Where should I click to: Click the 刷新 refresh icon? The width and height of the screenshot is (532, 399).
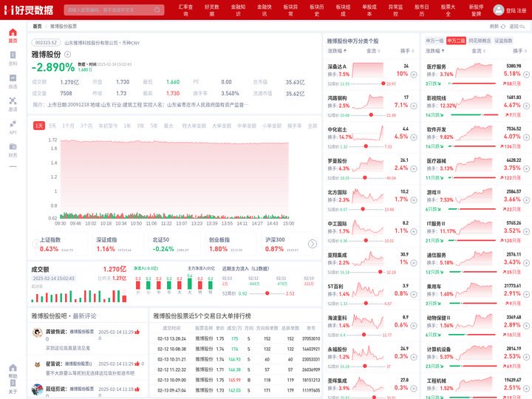click(x=503, y=27)
